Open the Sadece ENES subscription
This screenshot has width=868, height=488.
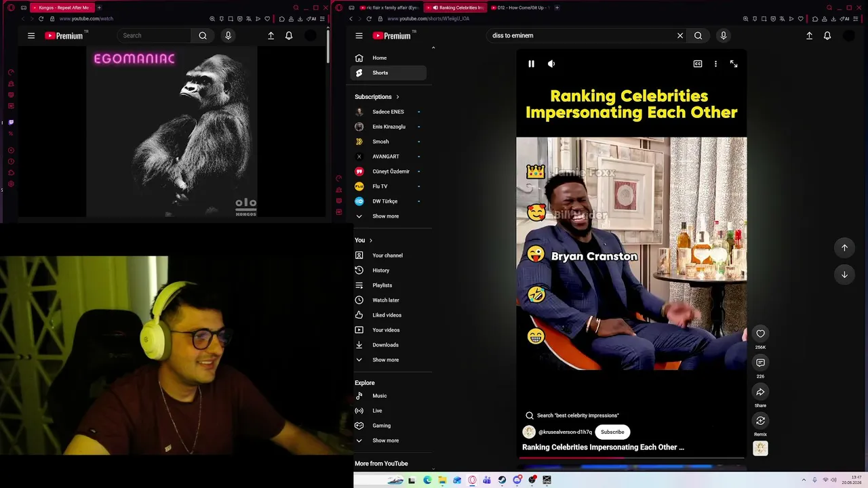pos(389,112)
